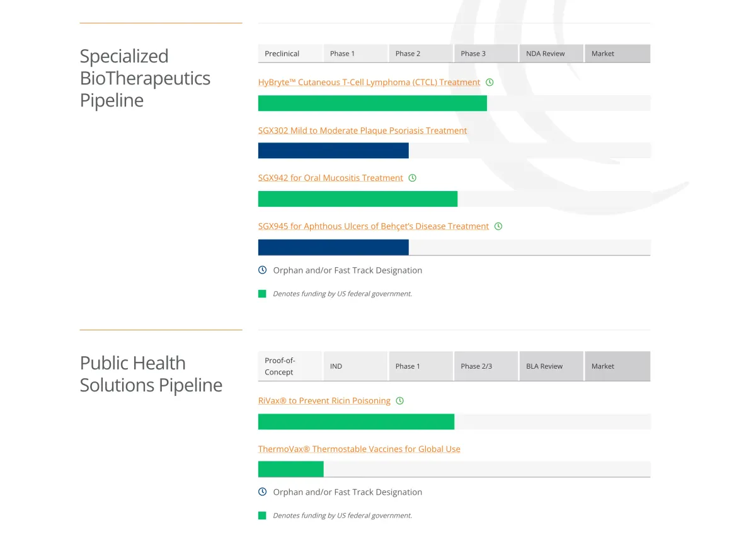Screen dimensions: 756x556
Task: Open the HyBryte Cutaneous T-Cell Lymphoma Treatment link
Action: [x=369, y=82]
